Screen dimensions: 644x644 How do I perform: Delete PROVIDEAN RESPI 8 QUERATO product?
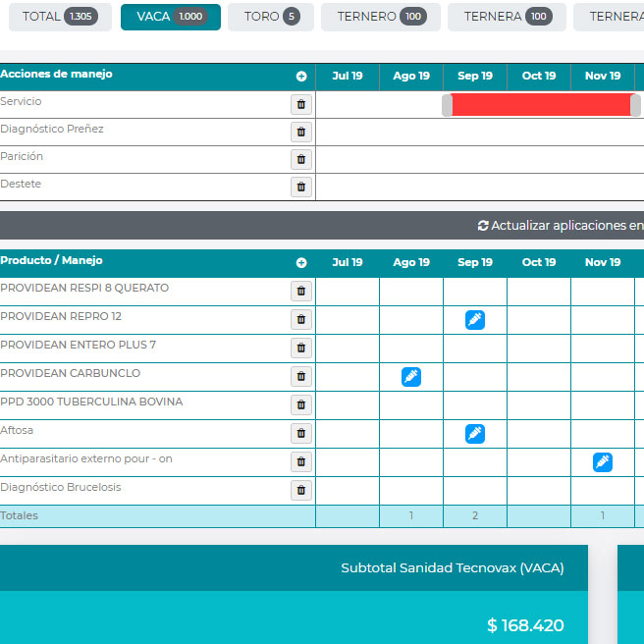click(x=301, y=292)
